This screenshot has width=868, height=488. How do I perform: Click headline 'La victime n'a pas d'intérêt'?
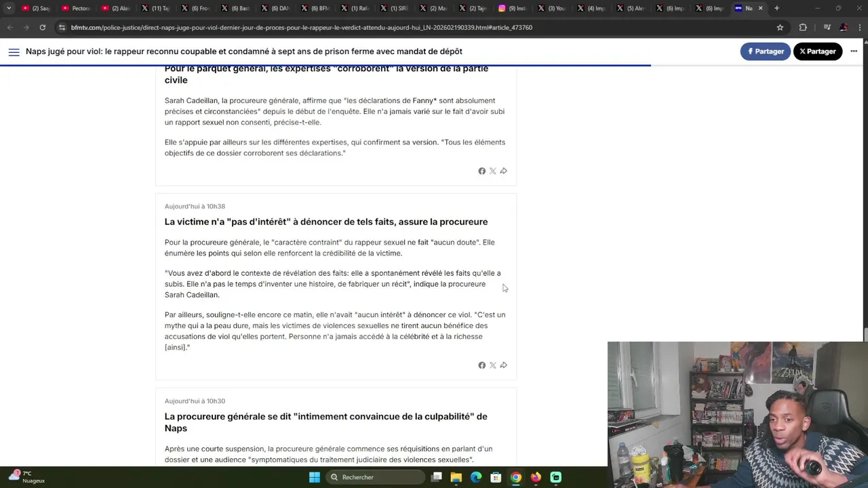[x=325, y=222]
